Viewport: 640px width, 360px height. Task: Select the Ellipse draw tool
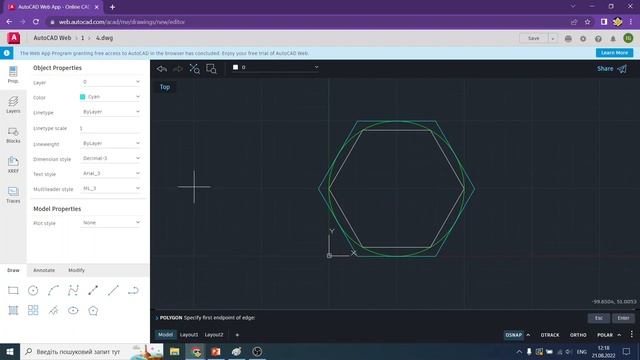73,310
